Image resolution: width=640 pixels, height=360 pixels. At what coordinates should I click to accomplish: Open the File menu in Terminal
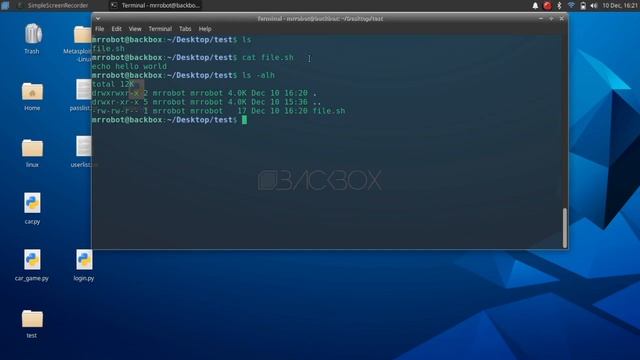[x=100, y=29]
